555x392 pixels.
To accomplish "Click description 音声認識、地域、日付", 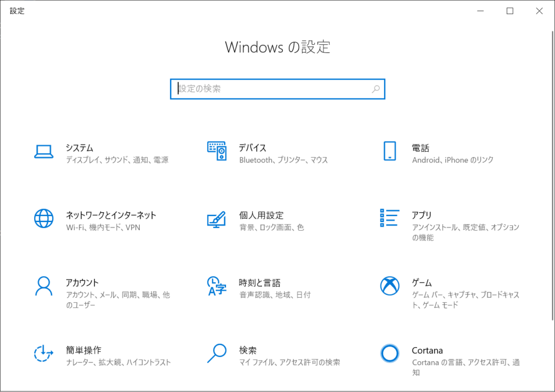I will 275,295.
